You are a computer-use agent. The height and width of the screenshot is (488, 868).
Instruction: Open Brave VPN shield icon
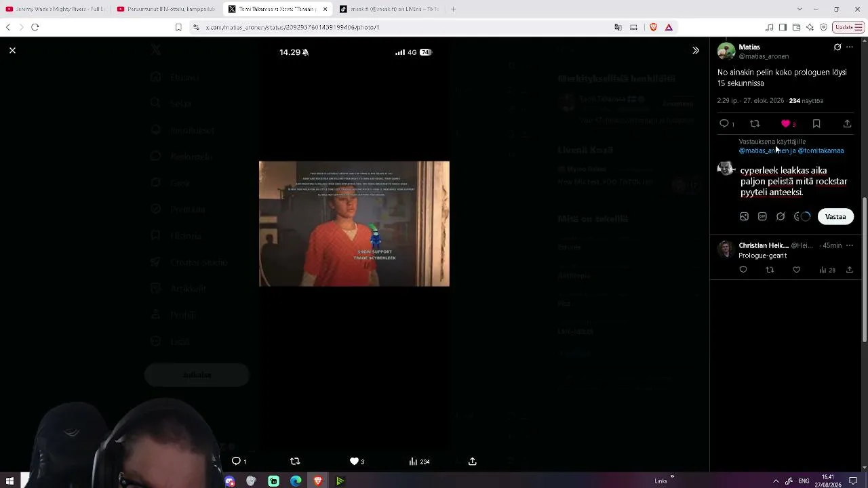[x=823, y=27]
